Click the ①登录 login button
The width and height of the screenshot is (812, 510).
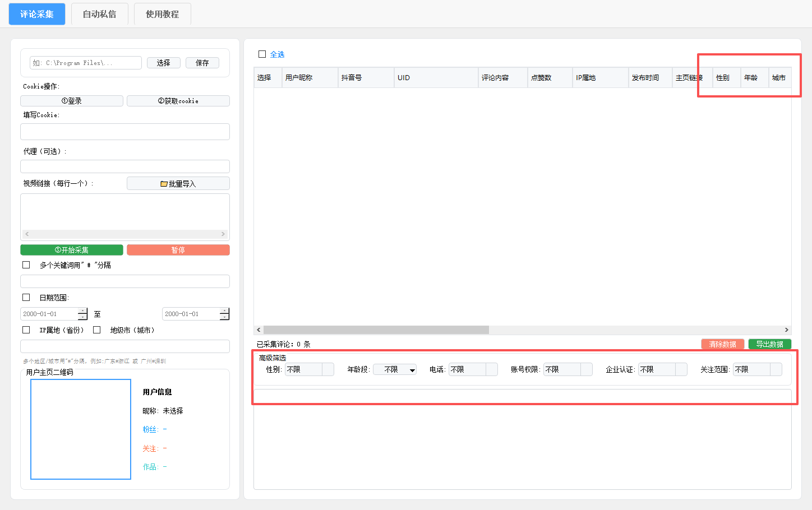72,101
